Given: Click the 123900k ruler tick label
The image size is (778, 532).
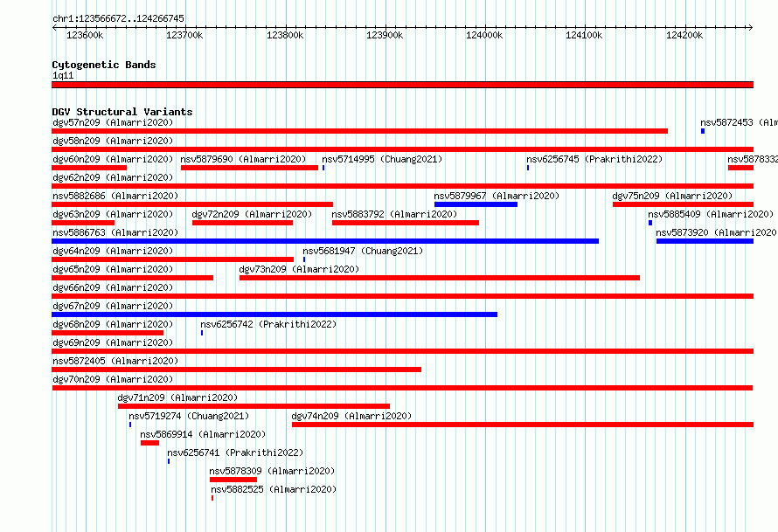Looking at the screenshot, I should [x=385, y=35].
